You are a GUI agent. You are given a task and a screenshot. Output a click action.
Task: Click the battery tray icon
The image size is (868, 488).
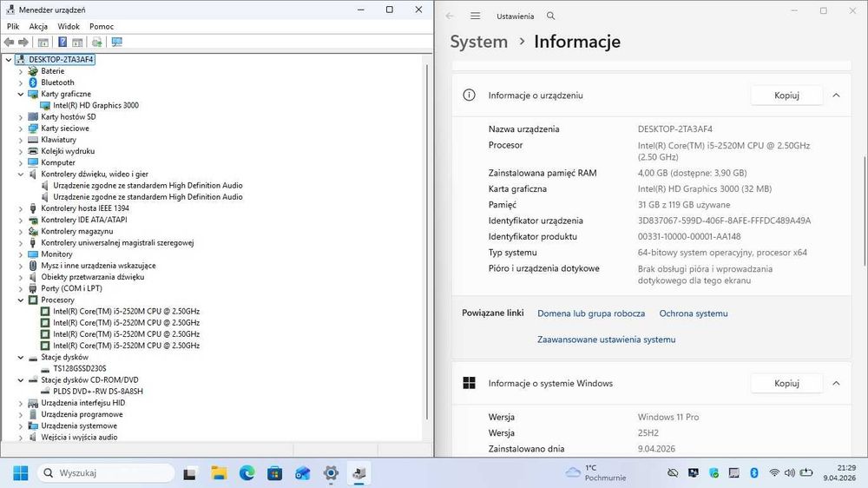coord(806,473)
